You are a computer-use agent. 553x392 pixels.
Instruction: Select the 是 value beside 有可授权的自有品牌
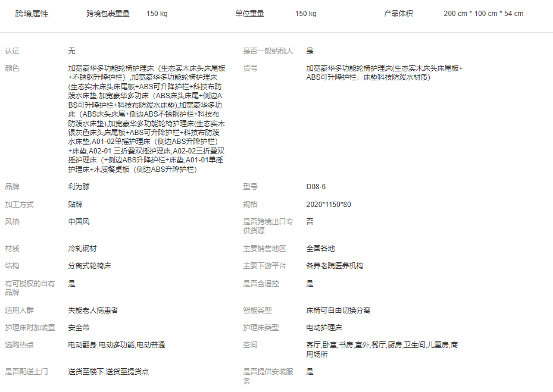71,284
